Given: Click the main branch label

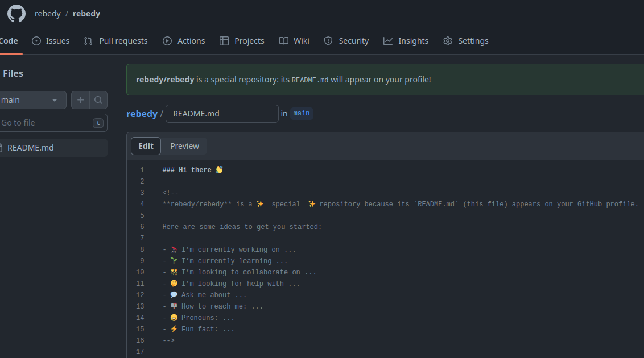Looking at the screenshot, I should (302, 113).
